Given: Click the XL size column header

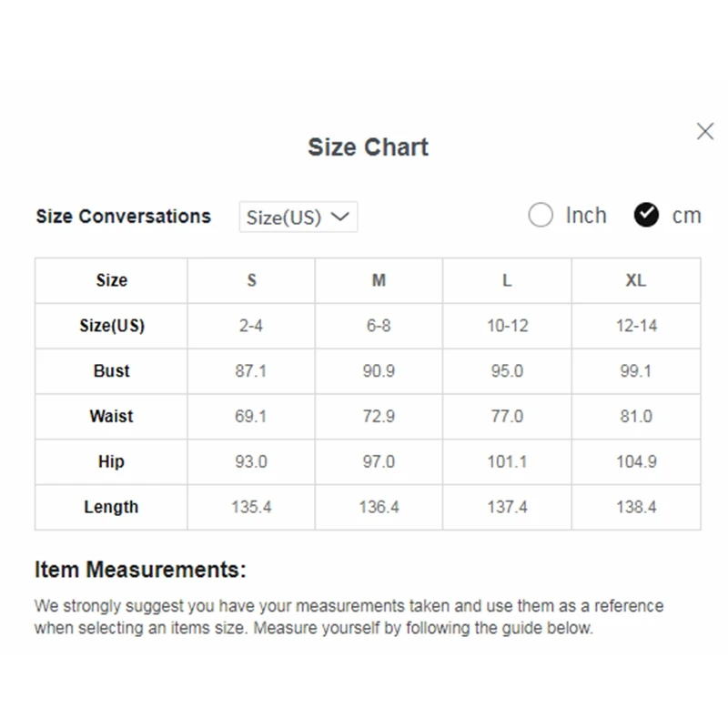Looking at the screenshot, I should tap(636, 280).
